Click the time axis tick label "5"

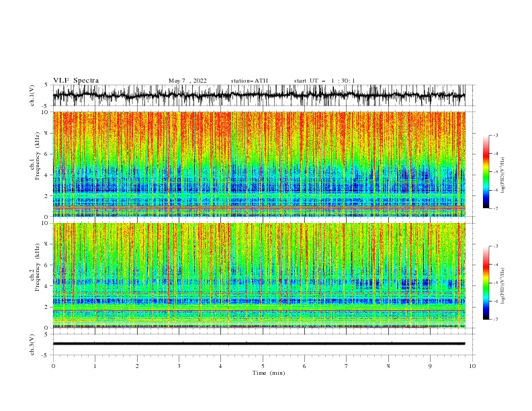[x=263, y=366]
